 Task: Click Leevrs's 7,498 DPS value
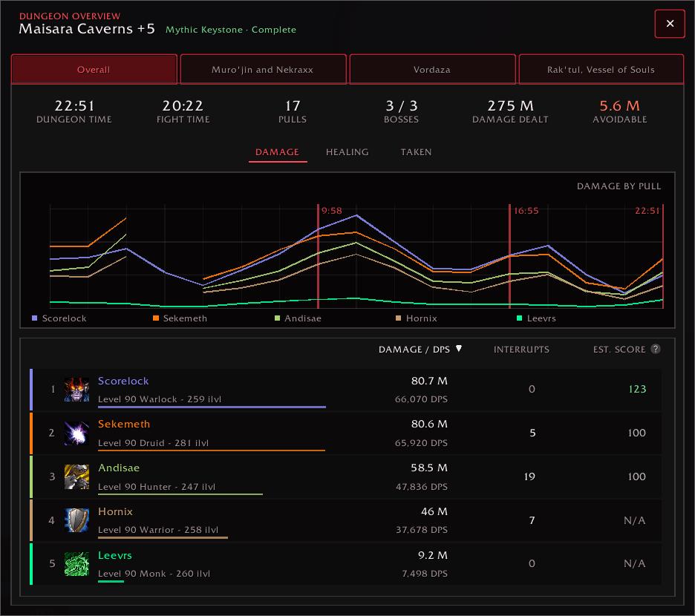point(425,574)
